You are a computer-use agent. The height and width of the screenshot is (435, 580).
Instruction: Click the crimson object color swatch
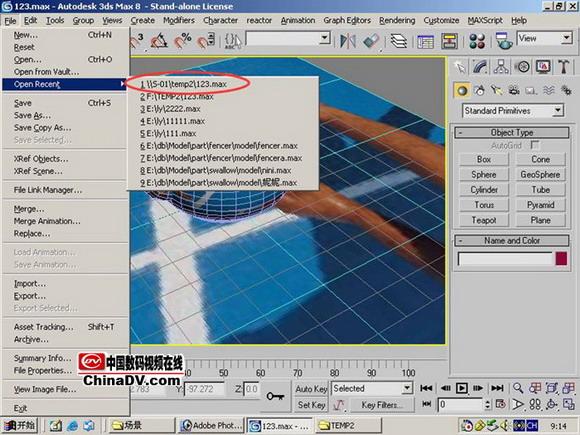(x=561, y=259)
